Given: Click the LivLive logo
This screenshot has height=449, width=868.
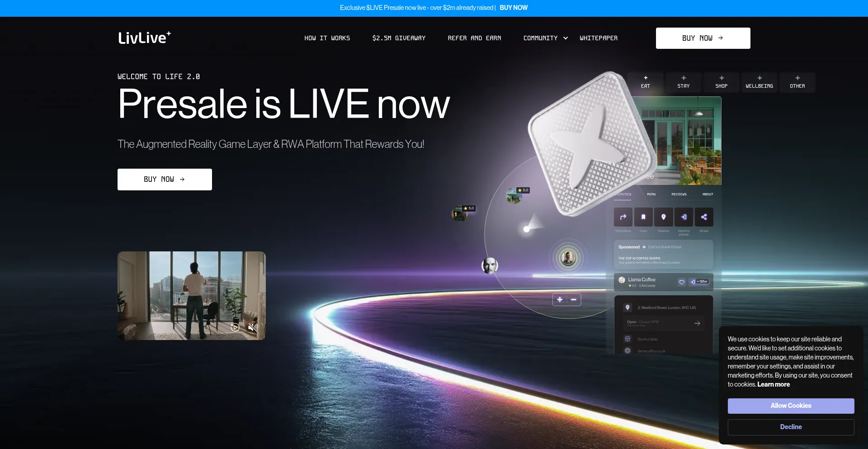Looking at the screenshot, I should pos(144,38).
